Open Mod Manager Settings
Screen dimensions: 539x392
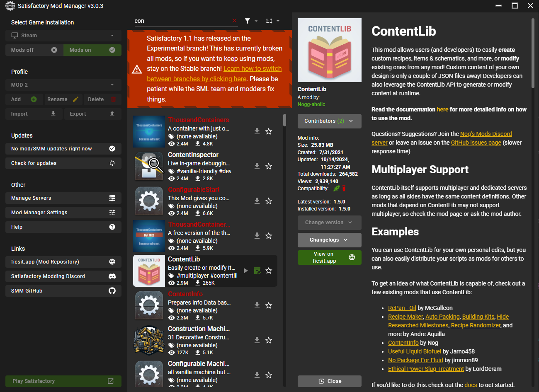tap(63, 213)
